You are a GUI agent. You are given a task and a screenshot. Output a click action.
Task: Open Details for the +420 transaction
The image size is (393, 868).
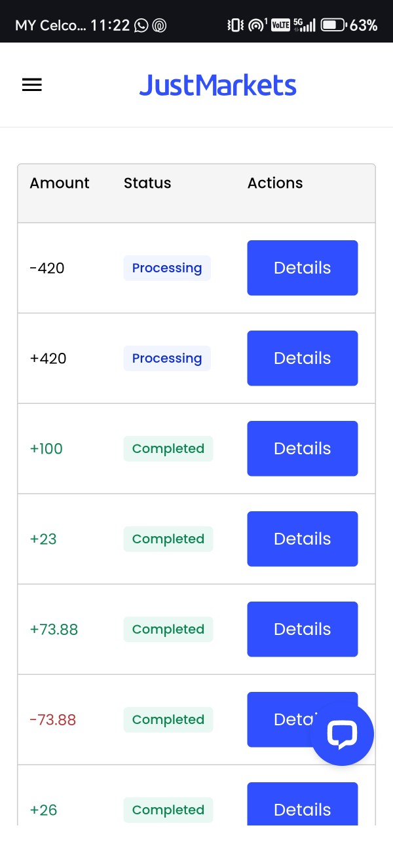coord(302,358)
